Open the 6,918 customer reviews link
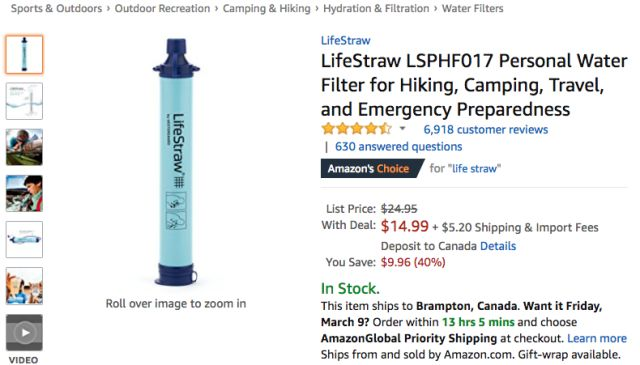Screen dimensions: 640x365 coord(485,130)
